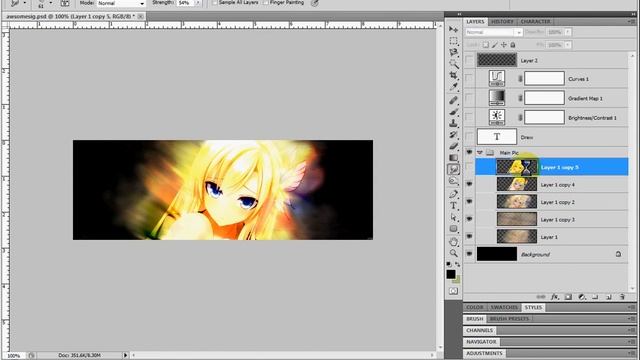The image size is (640, 360).
Task: Show the Curves 1 layer
Action: click(x=469, y=78)
